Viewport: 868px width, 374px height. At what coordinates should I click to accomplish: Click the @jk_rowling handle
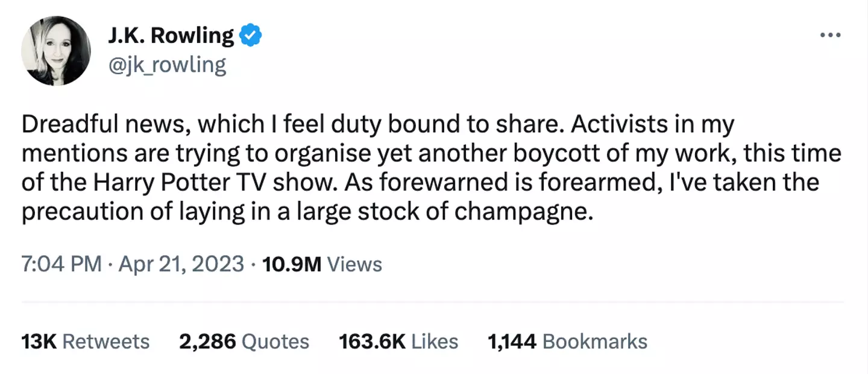tap(167, 65)
